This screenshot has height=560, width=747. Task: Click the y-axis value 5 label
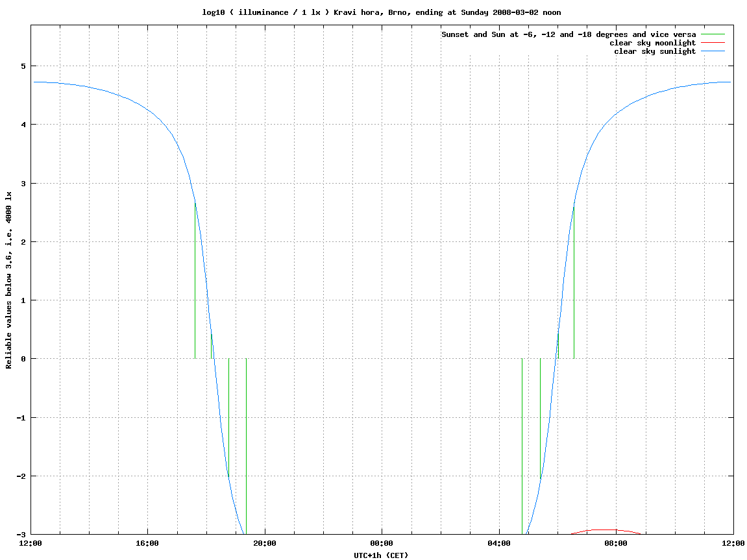(x=23, y=66)
